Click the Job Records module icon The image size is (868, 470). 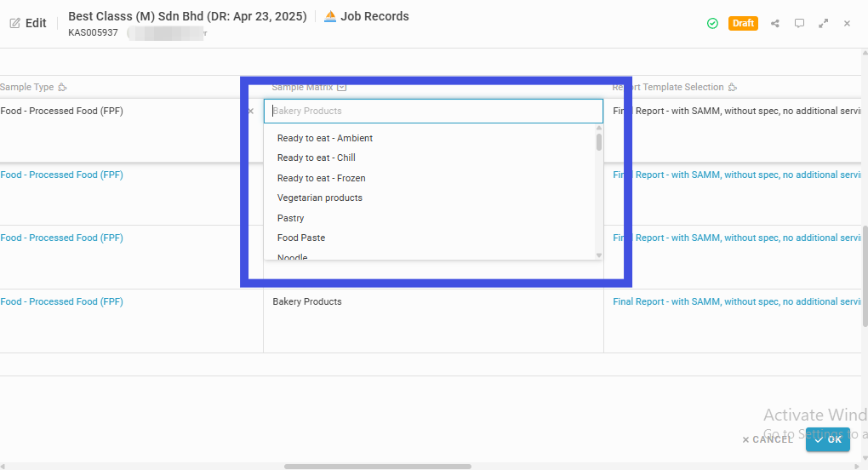pyautogui.click(x=330, y=16)
